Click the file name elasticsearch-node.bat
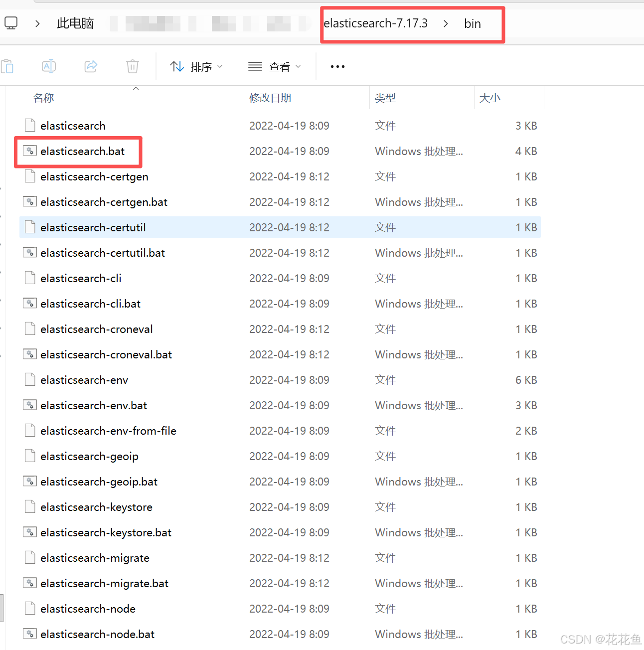The width and height of the screenshot is (644, 650). pos(98,634)
